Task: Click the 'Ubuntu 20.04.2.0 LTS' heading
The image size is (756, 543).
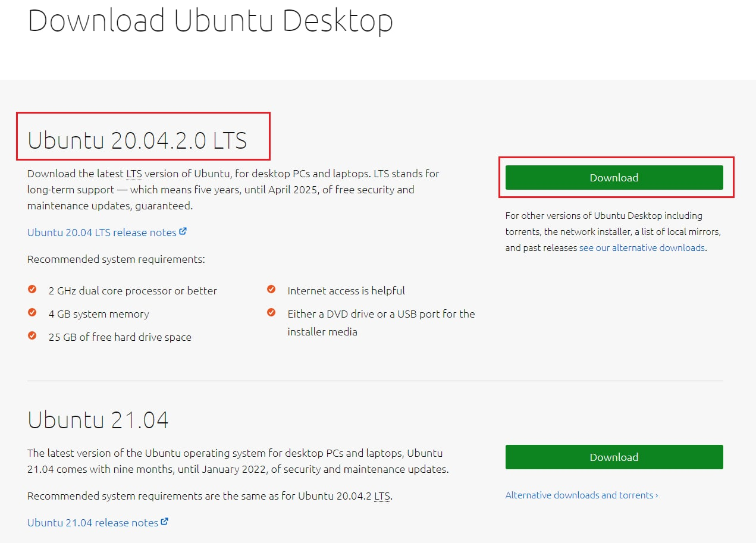Action: point(137,140)
